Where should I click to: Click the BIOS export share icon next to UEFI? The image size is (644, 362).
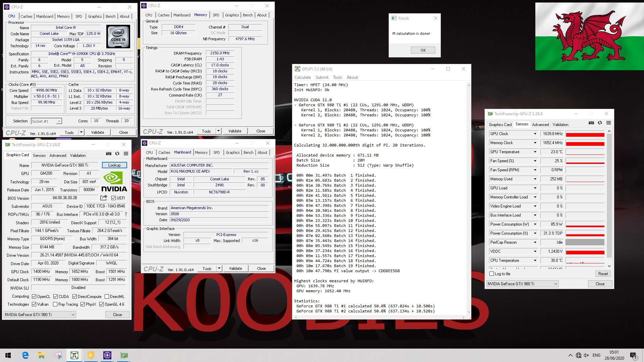pyautogui.click(x=104, y=198)
